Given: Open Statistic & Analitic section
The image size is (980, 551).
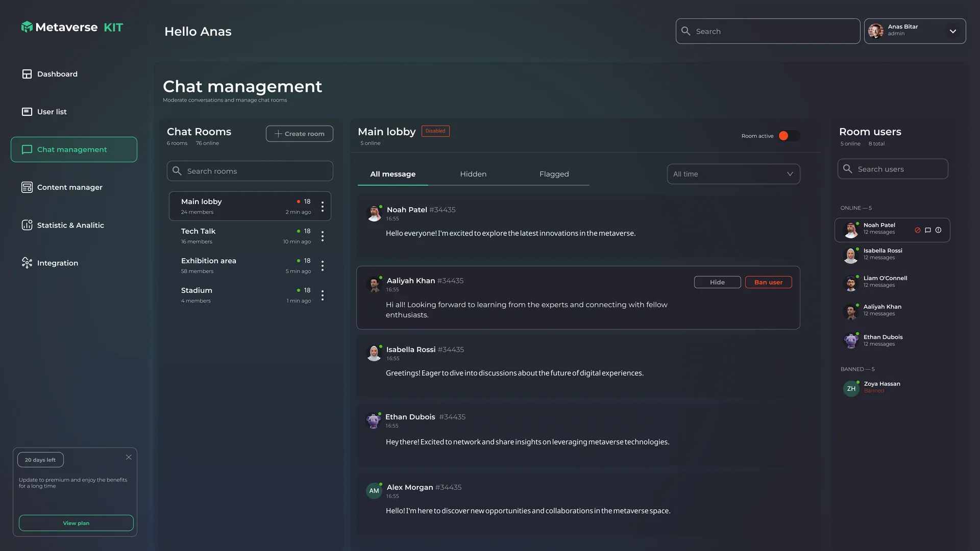Looking at the screenshot, I should pos(63,225).
